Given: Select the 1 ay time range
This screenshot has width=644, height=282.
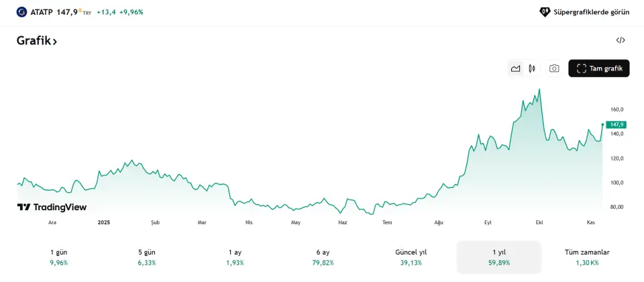Looking at the screenshot, I should [235, 257].
